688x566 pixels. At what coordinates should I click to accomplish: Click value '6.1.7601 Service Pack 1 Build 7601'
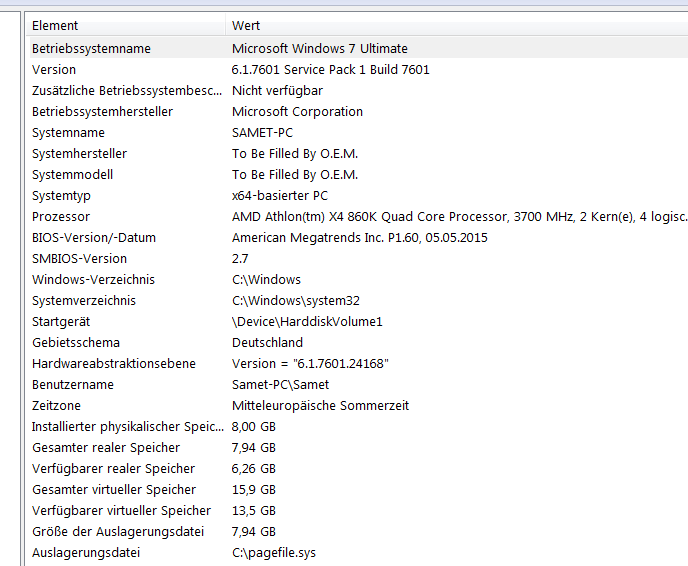[x=330, y=70]
